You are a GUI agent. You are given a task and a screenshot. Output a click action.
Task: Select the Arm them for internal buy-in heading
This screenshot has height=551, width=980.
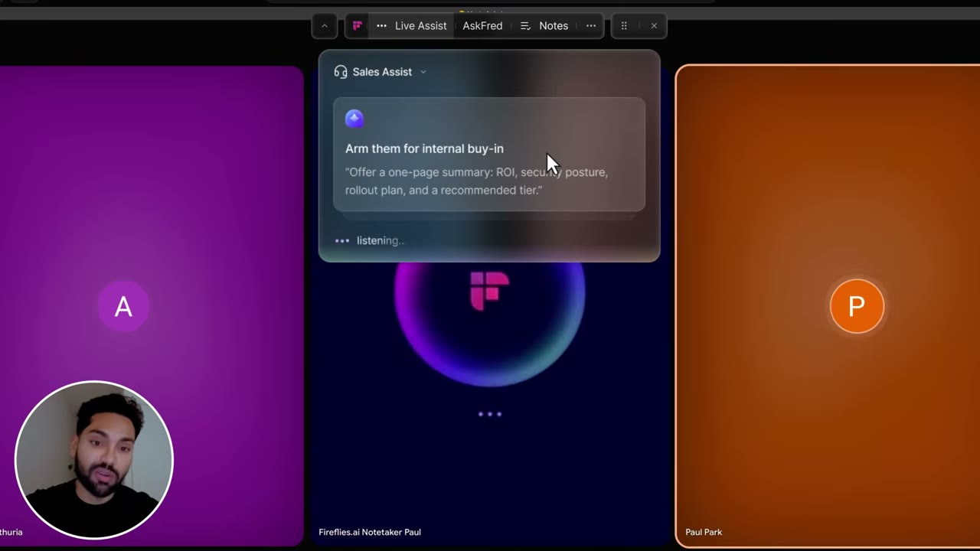point(424,148)
